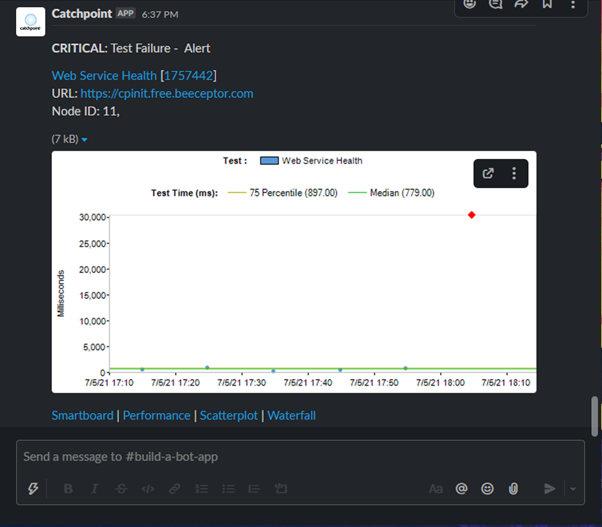Open the shortcuts lightning bolt menu
602x527 pixels.
(33, 488)
